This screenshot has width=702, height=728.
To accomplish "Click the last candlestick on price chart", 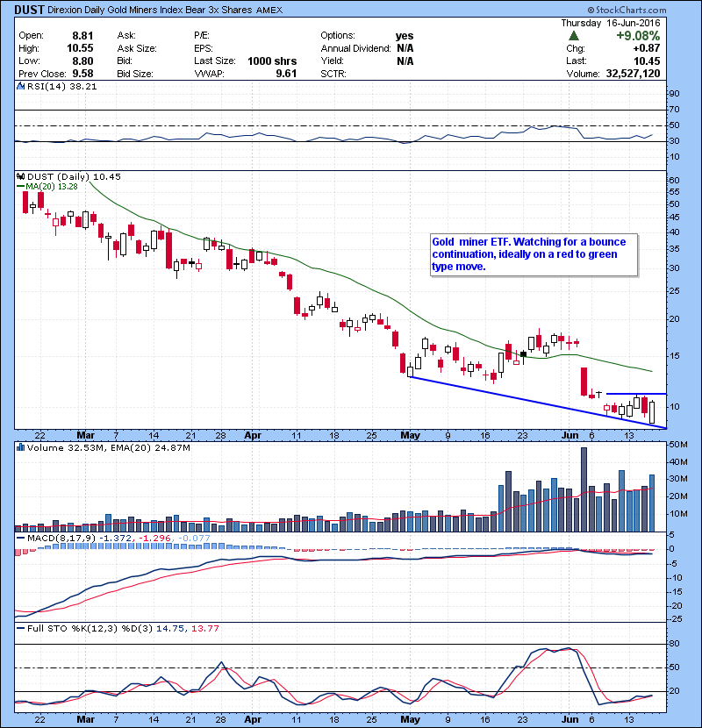I will pos(652,412).
